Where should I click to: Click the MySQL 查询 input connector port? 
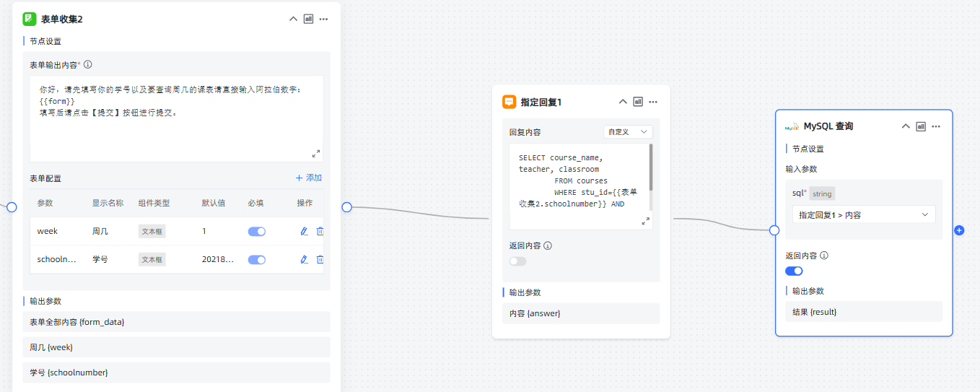tap(774, 230)
